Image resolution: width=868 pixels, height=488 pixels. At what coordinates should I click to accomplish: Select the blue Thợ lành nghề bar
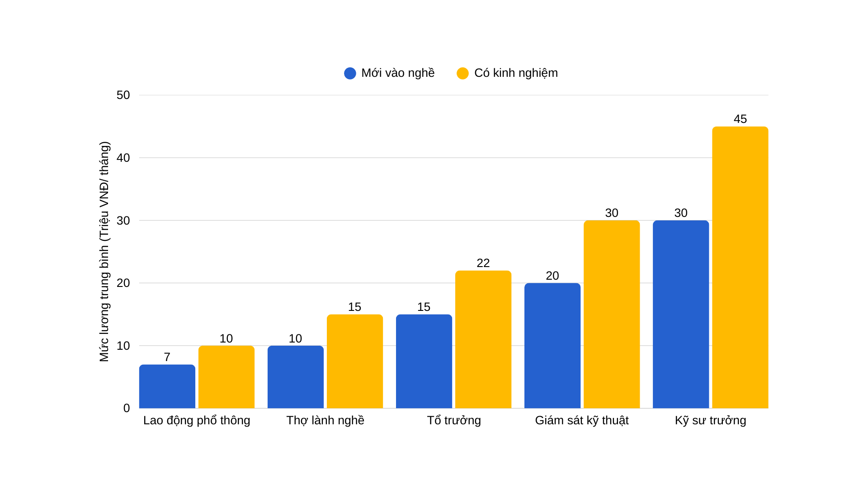[x=296, y=377]
